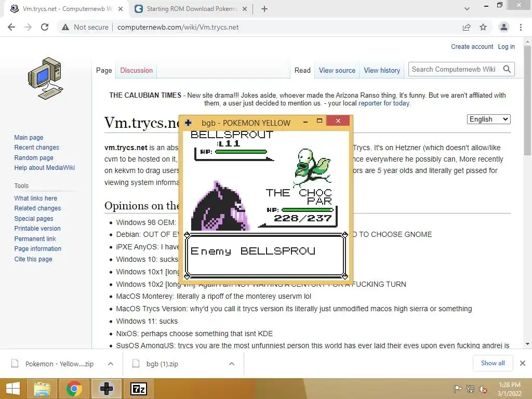Open the View source tab

click(x=337, y=70)
